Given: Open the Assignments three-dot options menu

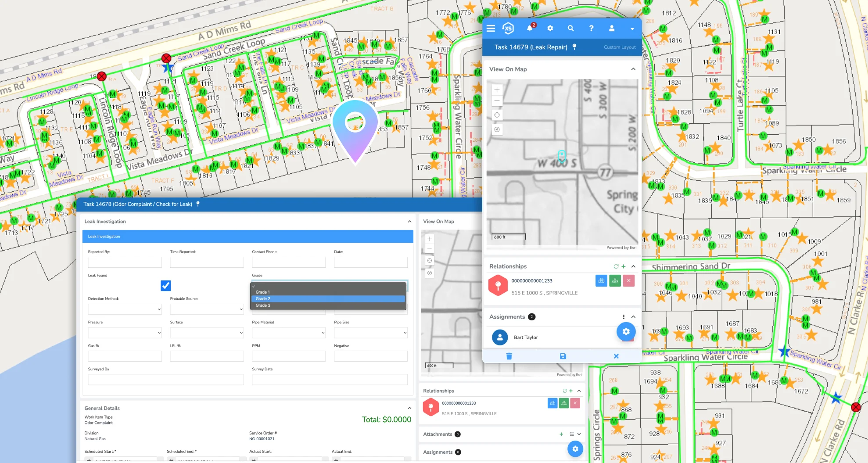Looking at the screenshot, I should click(624, 317).
